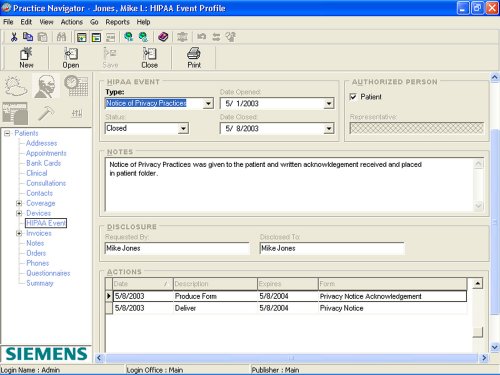Open the View menu

click(46, 22)
